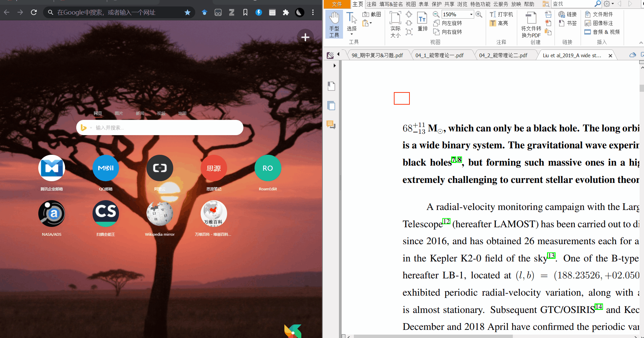Open the 150% zoom level dropdown
Image resolution: width=644 pixels, height=338 pixels.
(471, 14)
